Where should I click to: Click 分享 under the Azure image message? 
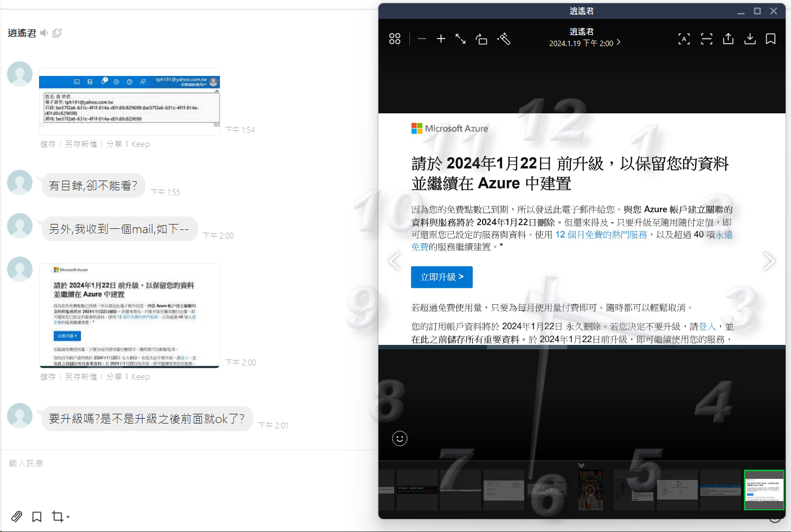[114, 377]
